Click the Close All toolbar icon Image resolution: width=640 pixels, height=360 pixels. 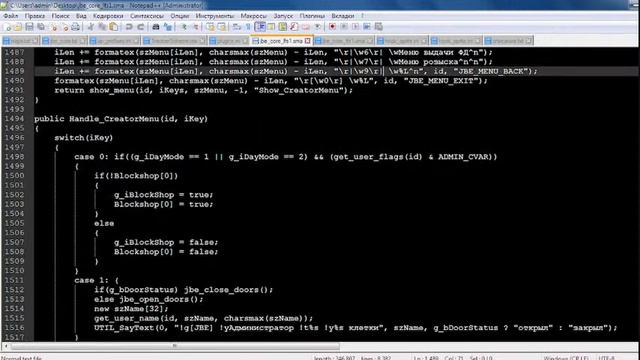point(65,27)
